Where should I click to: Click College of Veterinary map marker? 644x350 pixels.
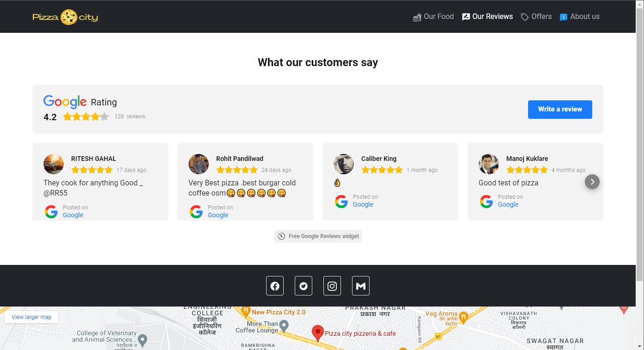click(x=143, y=340)
